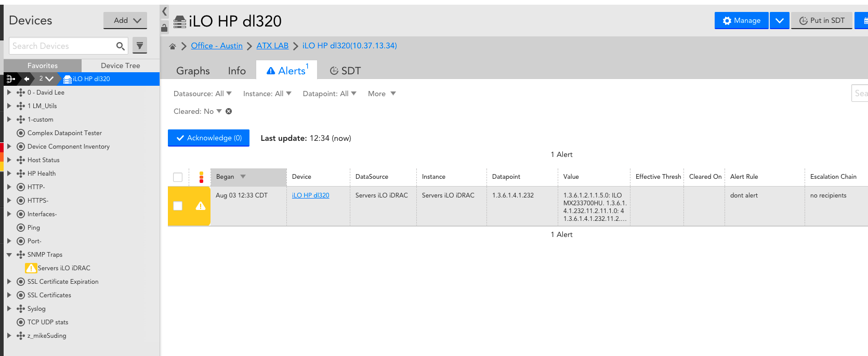Click the Interfaces- datasource icon
This screenshot has width=868, height=356.
pyautogui.click(x=21, y=214)
